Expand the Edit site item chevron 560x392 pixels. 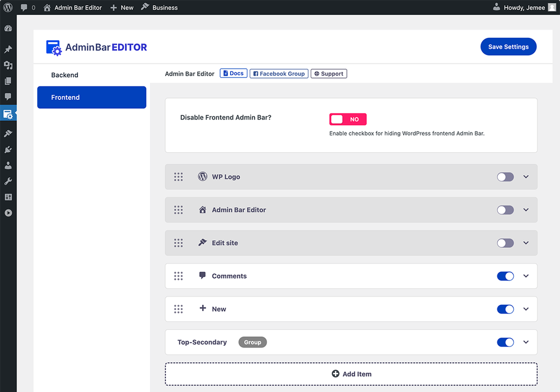[525, 243]
